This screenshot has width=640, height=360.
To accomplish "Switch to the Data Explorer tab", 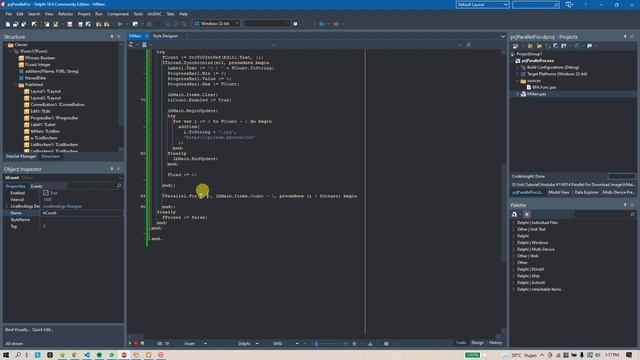I will click(x=587, y=192).
